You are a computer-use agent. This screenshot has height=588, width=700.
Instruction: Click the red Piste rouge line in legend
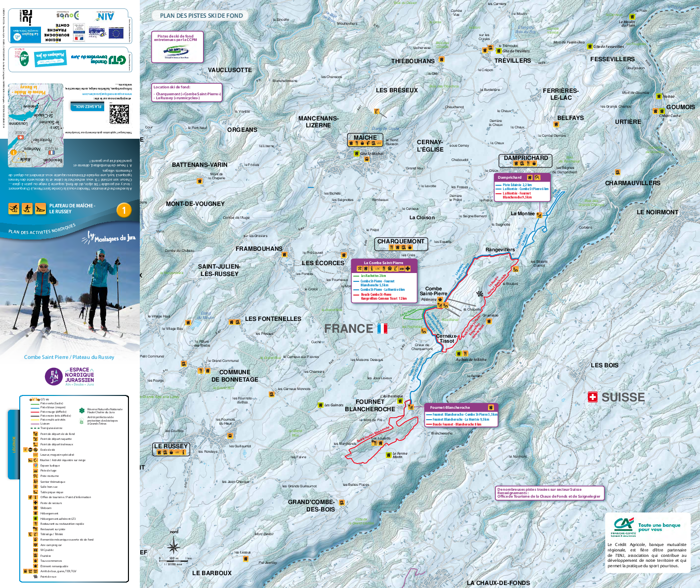[x=34, y=412]
